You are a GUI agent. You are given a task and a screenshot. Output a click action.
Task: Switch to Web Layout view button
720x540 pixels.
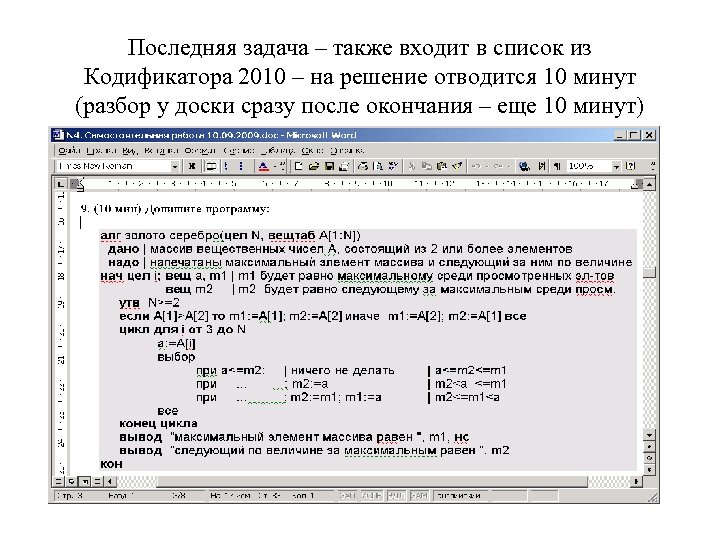72,482
